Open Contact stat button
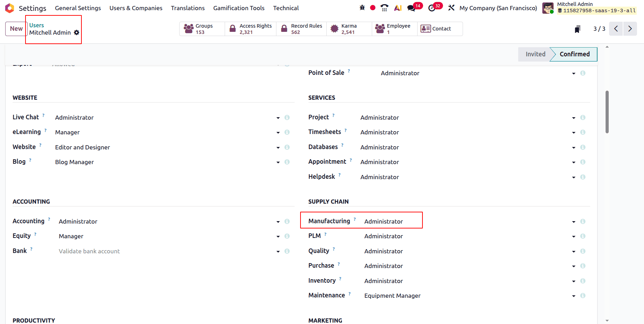Image resolution: width=644 pixels, height=324 pixels. tap(440, 29)
